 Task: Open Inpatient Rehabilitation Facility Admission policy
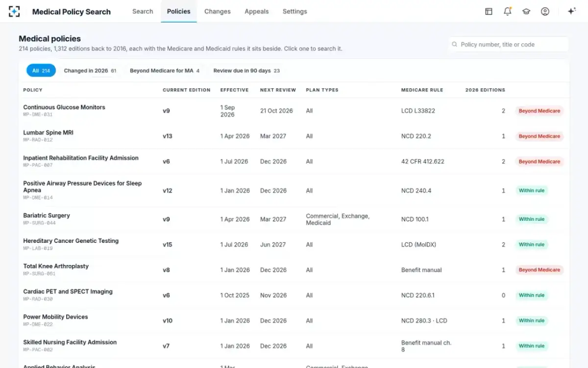tap(81, 158)
